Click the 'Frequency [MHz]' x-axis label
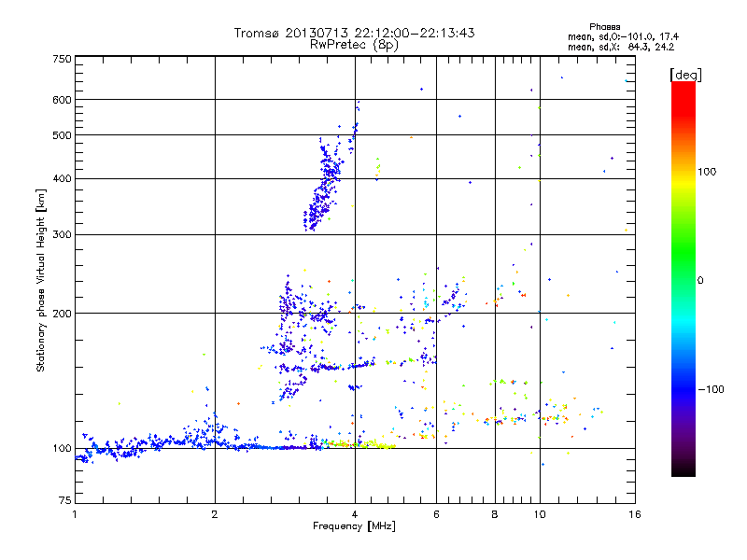747x560 pixels. pos(354,526)
